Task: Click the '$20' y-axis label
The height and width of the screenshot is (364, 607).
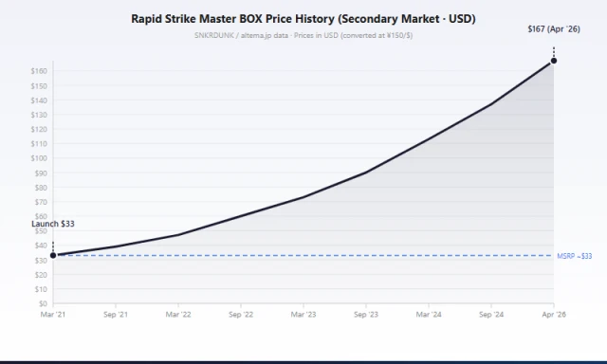Action: pyautogui.click(x=41, y=275)
